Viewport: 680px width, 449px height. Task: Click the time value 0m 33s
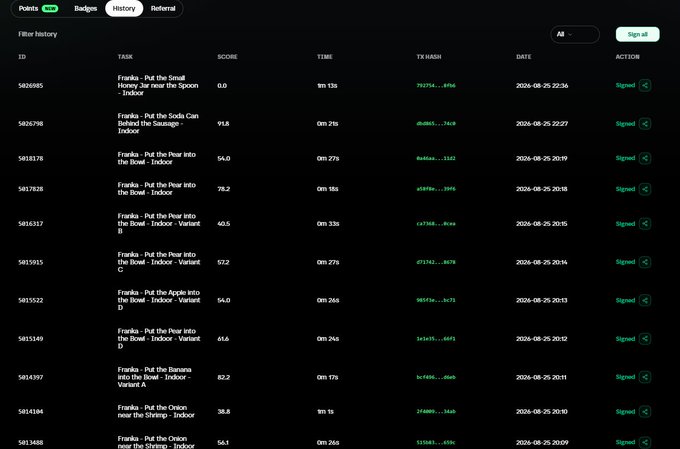[328, 224]
